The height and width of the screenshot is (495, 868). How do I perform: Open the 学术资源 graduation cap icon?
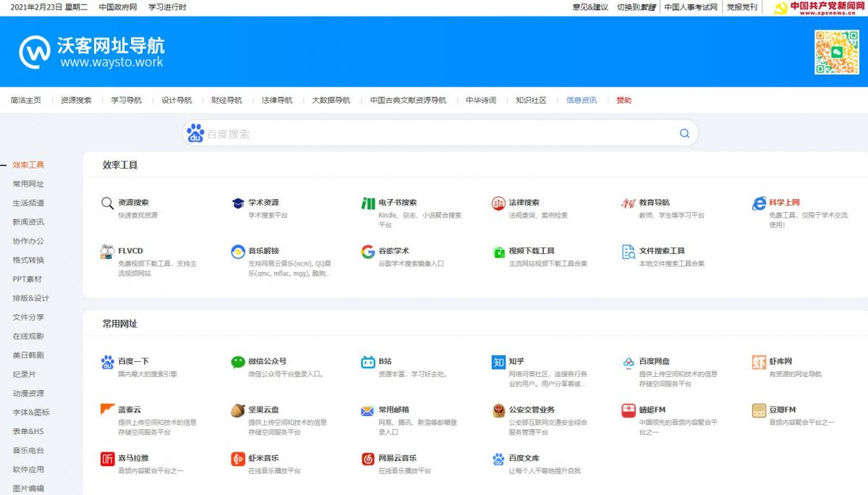237,203
